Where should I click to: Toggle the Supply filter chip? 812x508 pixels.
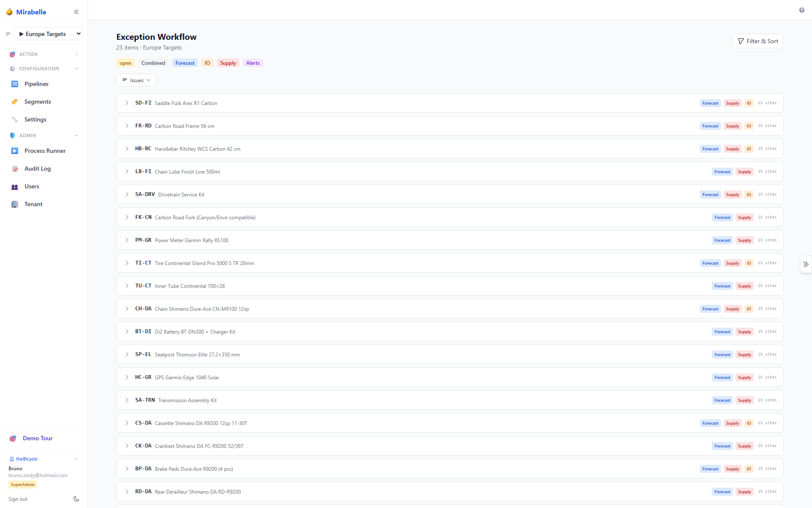coord(228,63)
